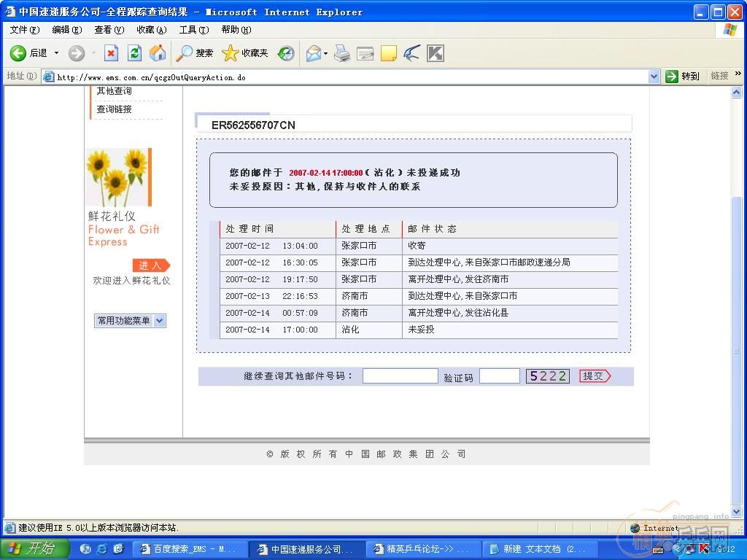Screen dimensions: 747x560
Task: Click the 提交 submit button
Action: click(592, 376)
